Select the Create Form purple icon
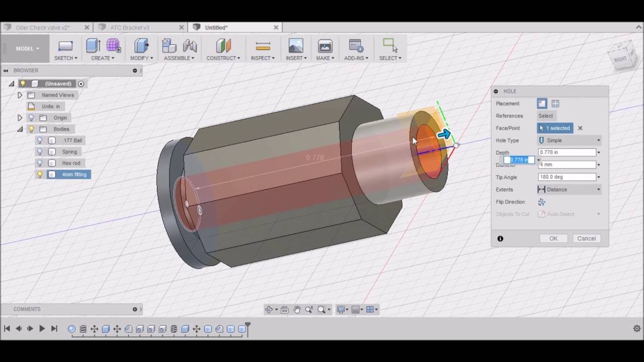The width and height of the screenshot is (644, 362). [x=113, y=46]
